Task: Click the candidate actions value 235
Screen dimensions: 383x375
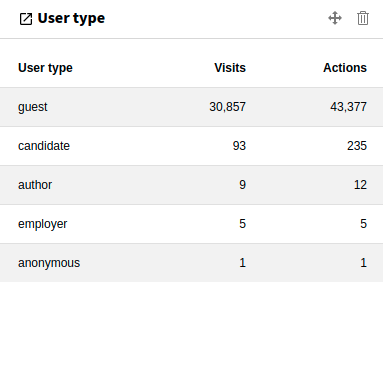Action: coord(357,146)
